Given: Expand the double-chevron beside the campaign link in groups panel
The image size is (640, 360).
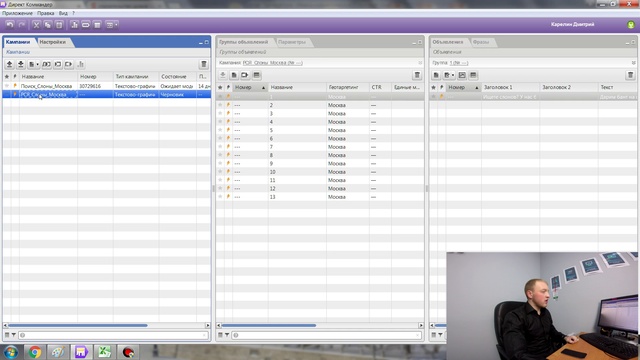Looking at the screenshot, I should pyautogui.click(x=420, y=63).
